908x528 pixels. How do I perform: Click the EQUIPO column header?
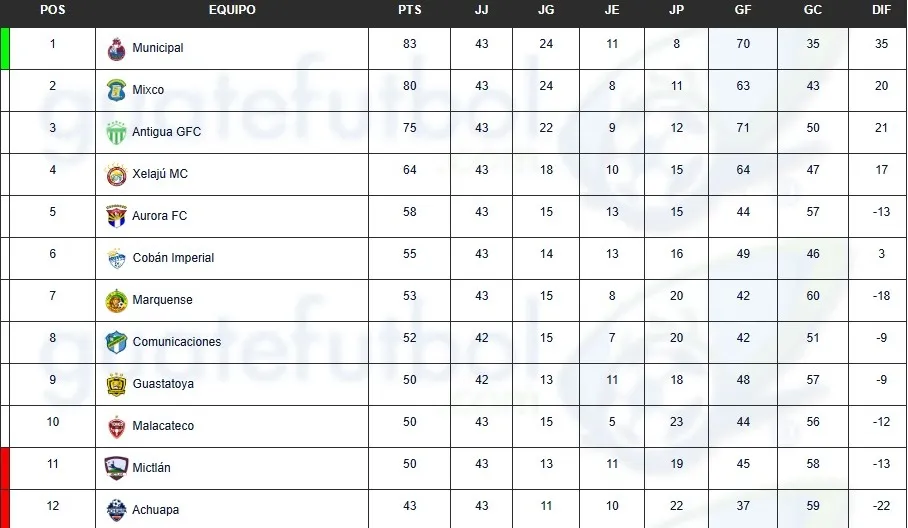(232, 10)
